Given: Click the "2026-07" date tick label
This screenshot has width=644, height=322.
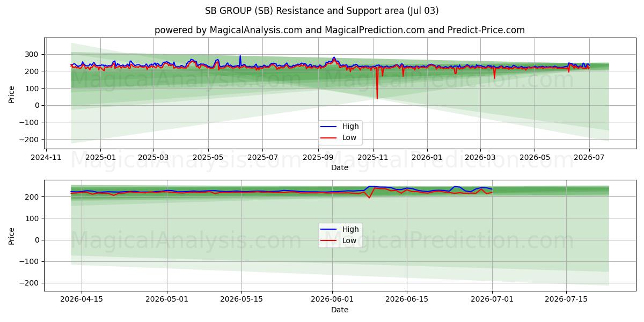Looking at the screenshot, I should [589, 157].
